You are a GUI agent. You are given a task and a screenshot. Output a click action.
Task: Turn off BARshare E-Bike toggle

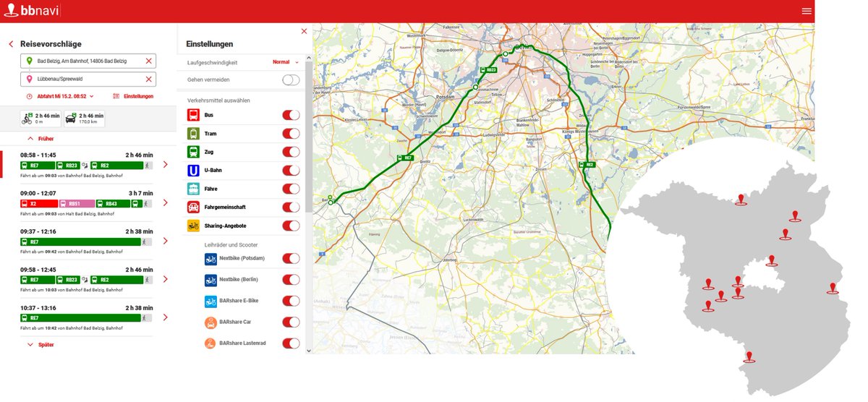[x=291, y=301]
